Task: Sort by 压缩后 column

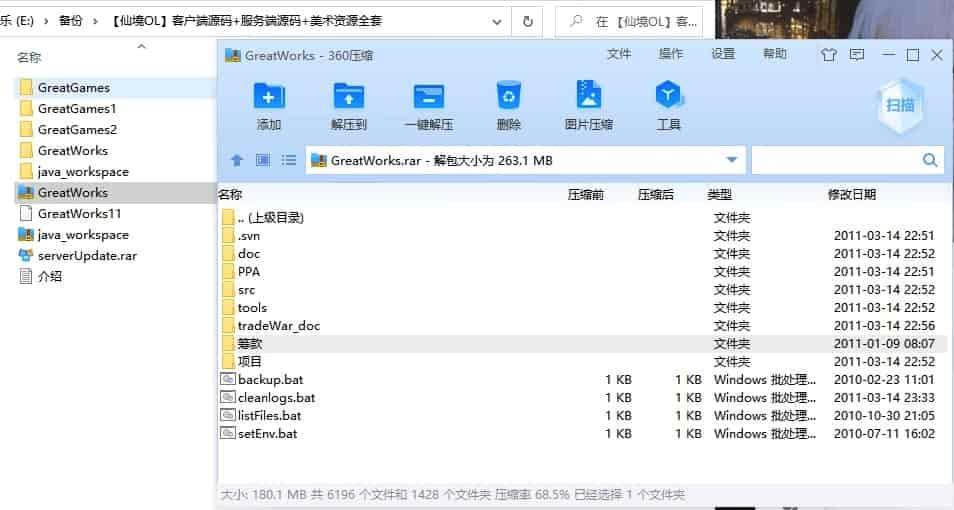Action: point(655,195)
